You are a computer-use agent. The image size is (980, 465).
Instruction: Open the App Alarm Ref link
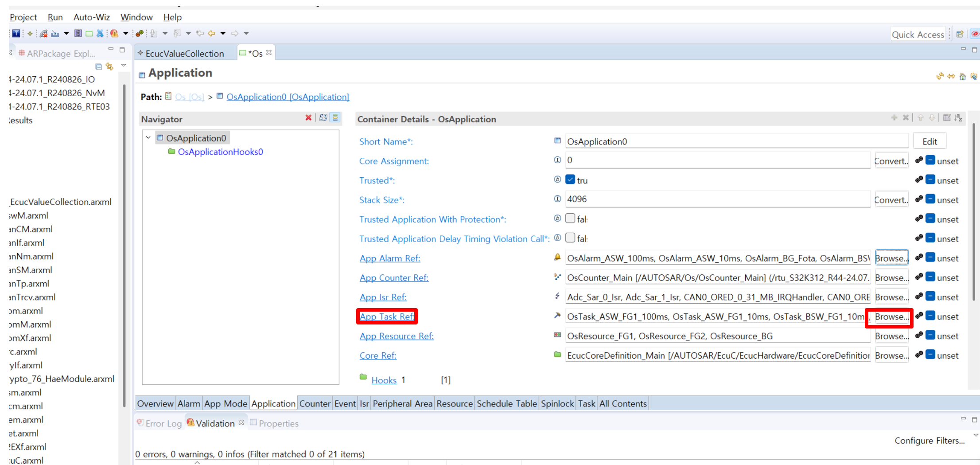[389, 258]
